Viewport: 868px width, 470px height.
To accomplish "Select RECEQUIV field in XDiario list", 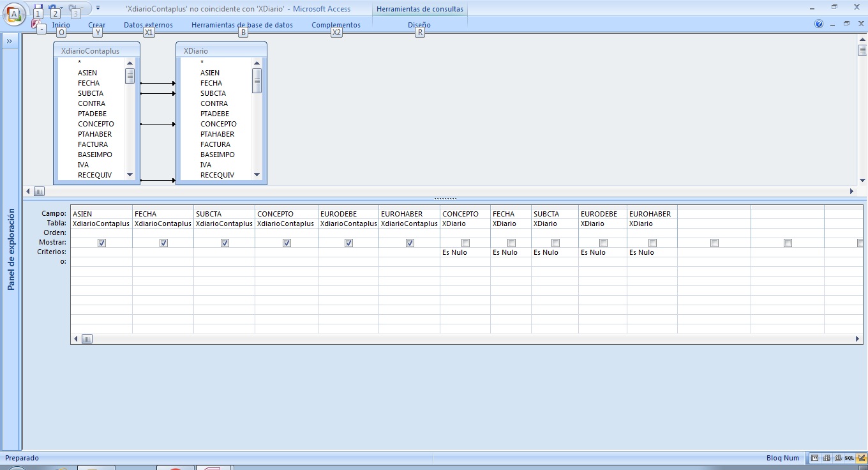I will pos(217,175).
